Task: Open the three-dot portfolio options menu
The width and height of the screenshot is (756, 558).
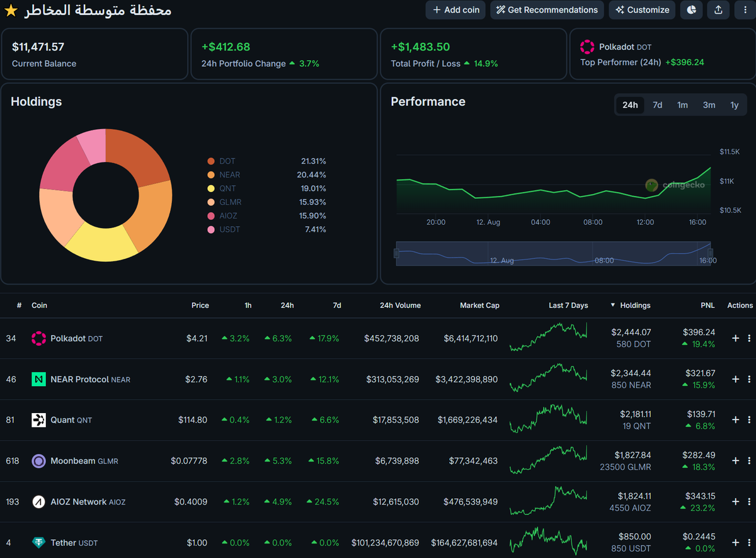Action: 745,10
